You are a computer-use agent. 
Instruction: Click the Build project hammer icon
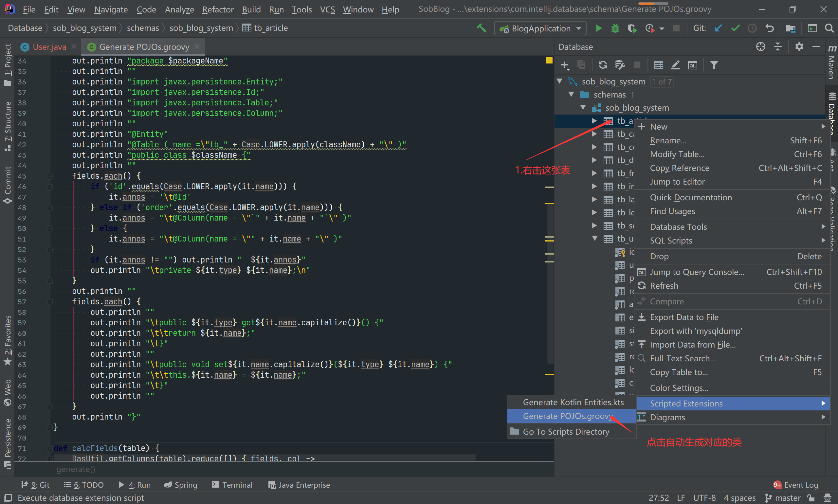[481, 28]
